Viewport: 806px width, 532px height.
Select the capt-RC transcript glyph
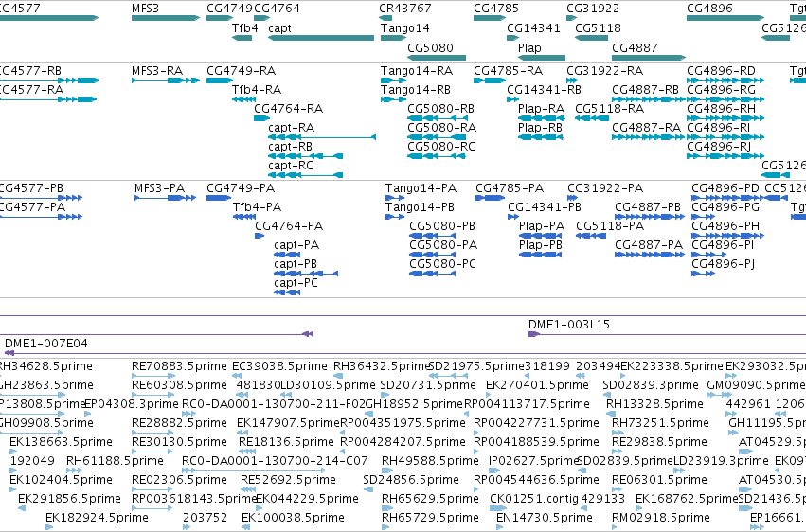(x=306, y=175)
